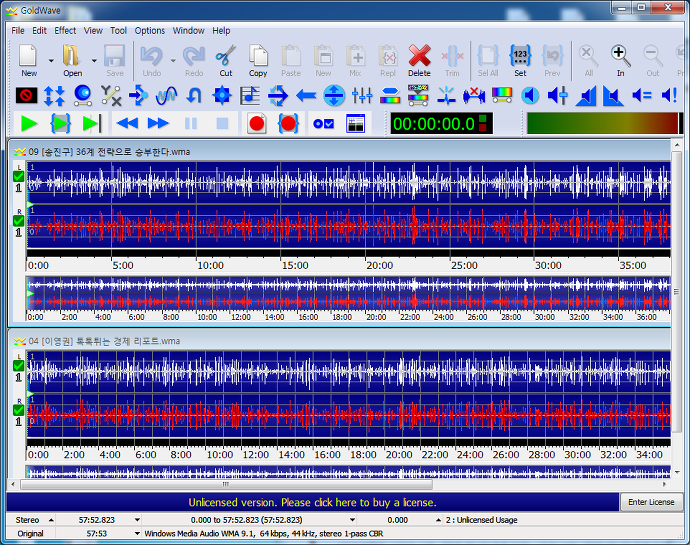The height and width of the screenshot is (545, 690).
Task: Rewind playback with the double left arrows
Action: pyautogui.click(x=128, y=124)
